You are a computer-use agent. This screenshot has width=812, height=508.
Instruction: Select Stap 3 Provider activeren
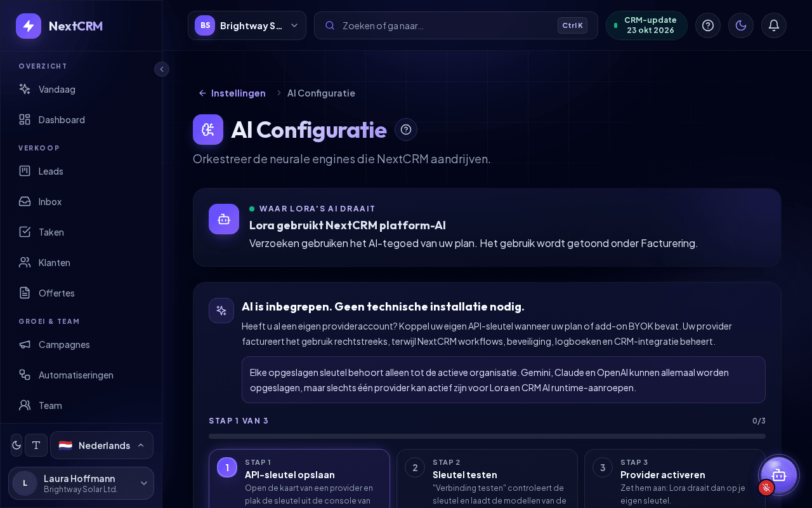point(675,479)
